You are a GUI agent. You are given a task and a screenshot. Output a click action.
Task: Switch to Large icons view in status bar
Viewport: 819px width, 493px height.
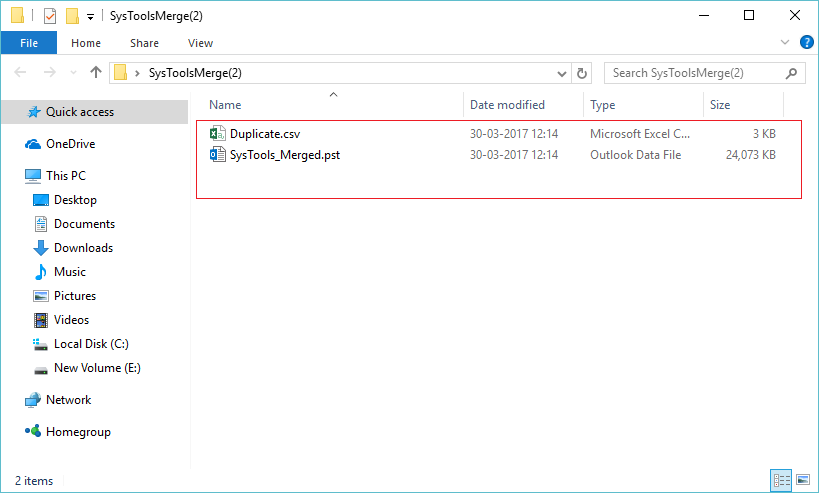tap(803, 480)
